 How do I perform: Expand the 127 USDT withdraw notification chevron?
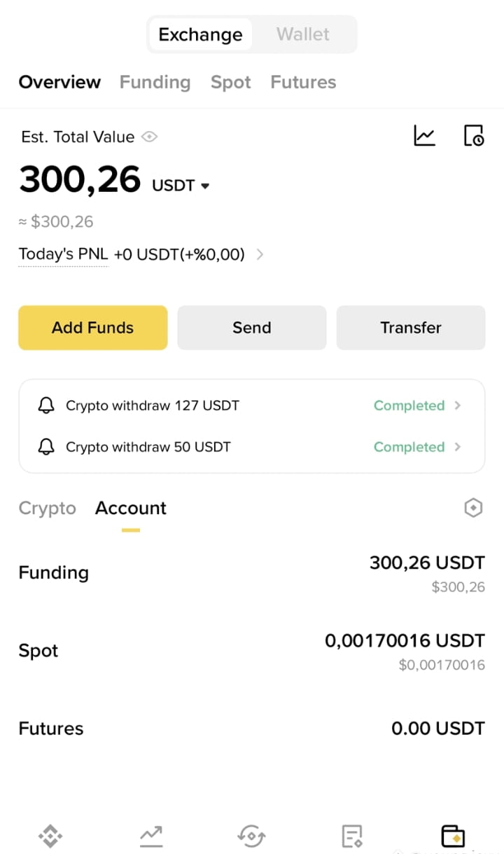tap(458, 405)
